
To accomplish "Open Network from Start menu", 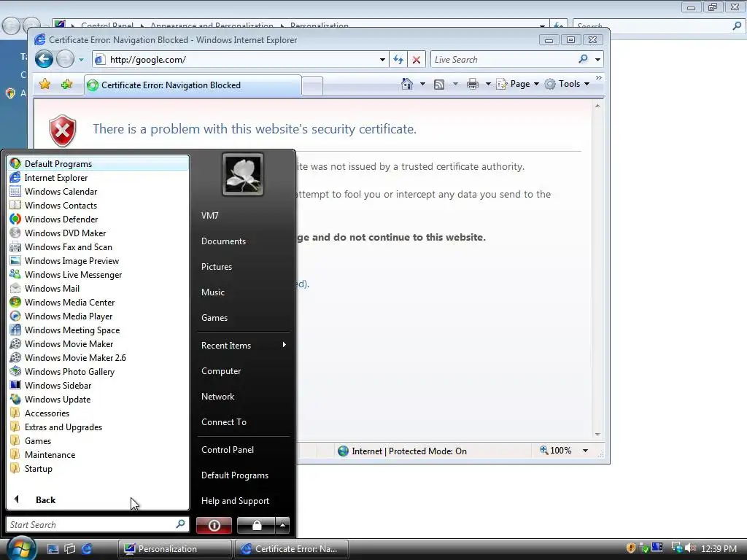I will tap(217, 397).
